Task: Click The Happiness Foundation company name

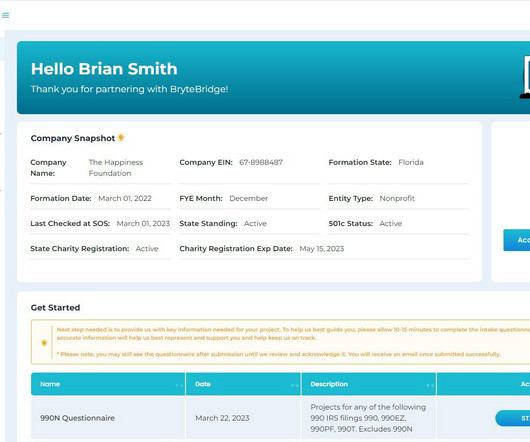Action: coord(116,168)
